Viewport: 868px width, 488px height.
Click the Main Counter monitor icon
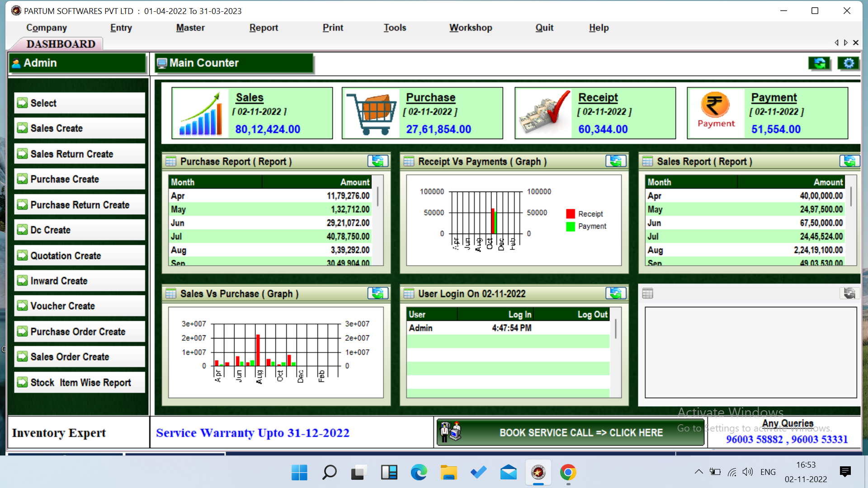pos(161,63)
